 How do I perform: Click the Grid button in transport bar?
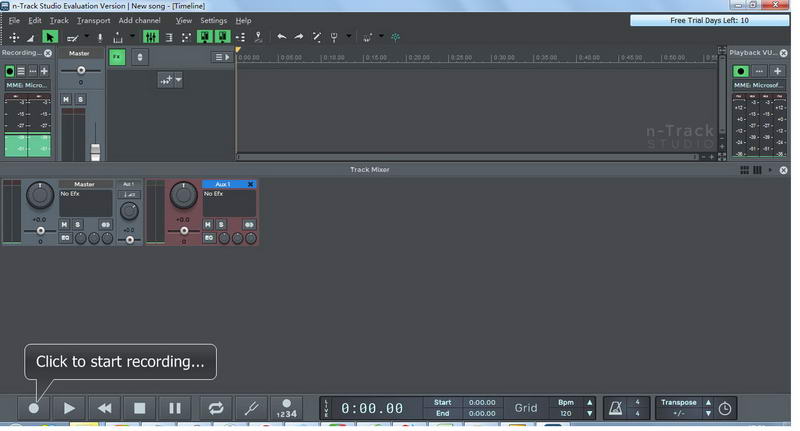click(526, 408)
